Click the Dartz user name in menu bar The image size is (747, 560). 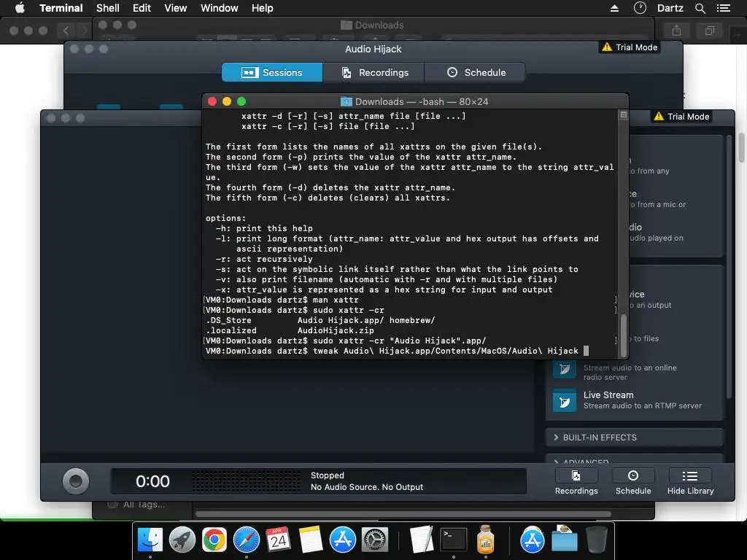670,8
